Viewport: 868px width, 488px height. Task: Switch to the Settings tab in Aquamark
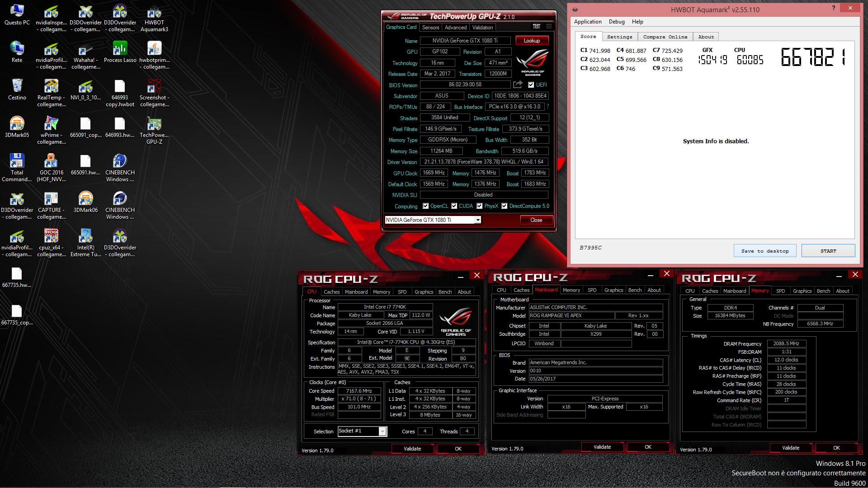619,37
